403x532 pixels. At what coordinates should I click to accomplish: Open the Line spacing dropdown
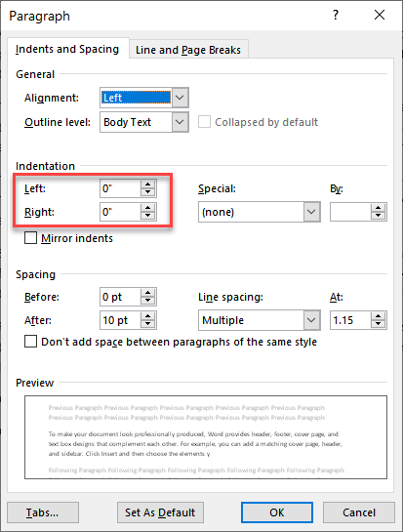311,320
